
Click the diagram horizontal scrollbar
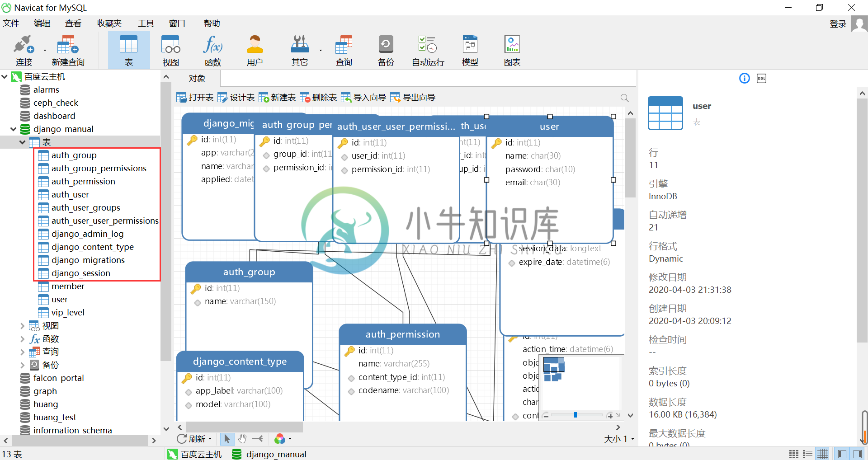coord(245,427)
